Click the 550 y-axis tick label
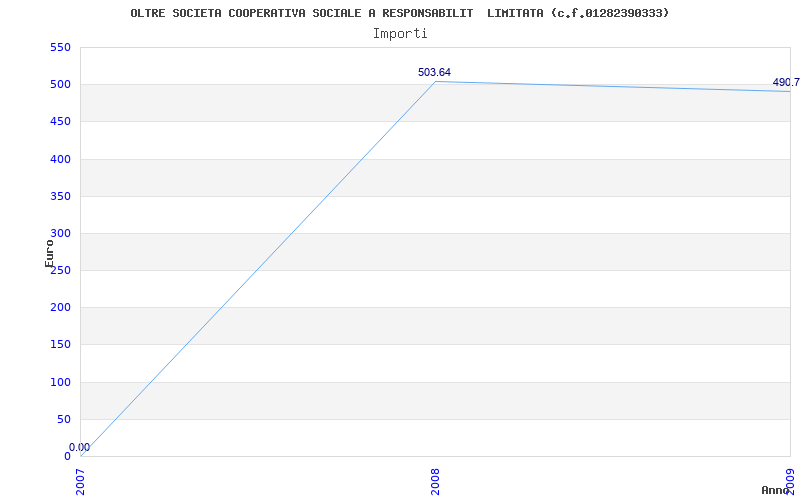This screenshot has height=500, width=800. pyautogui.click(x=60, y=47)
